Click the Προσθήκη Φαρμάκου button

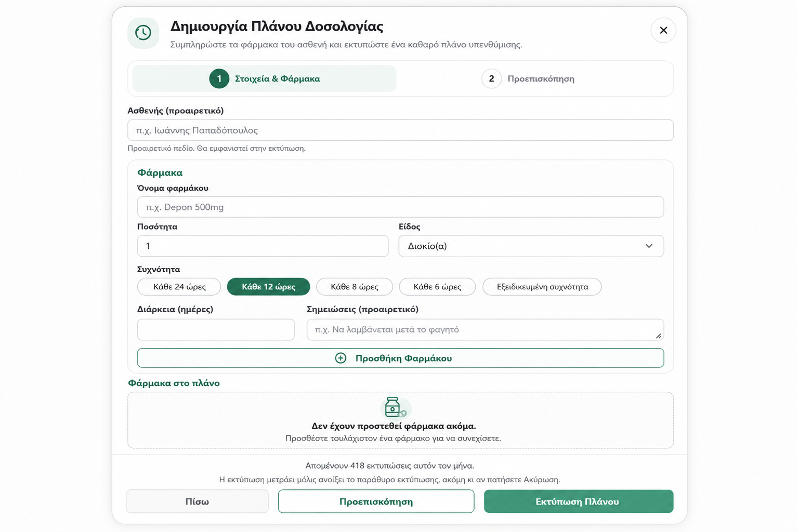tap(400, 358)
